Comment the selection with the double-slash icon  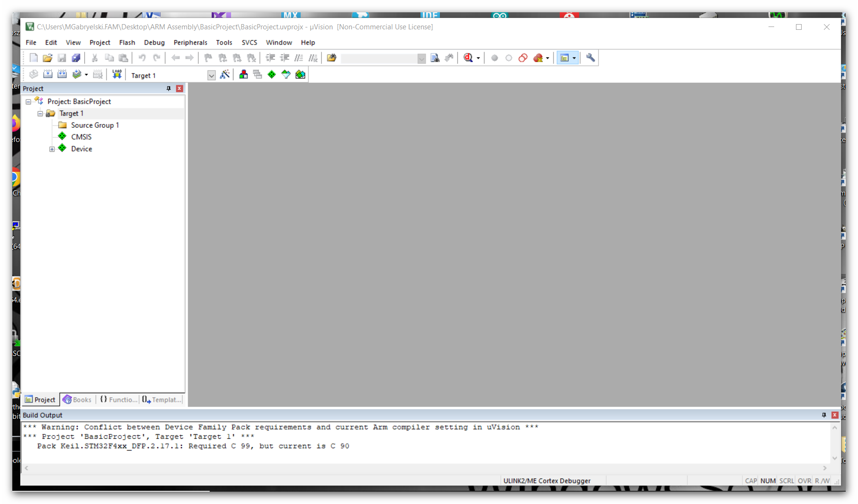coord(299,58)
